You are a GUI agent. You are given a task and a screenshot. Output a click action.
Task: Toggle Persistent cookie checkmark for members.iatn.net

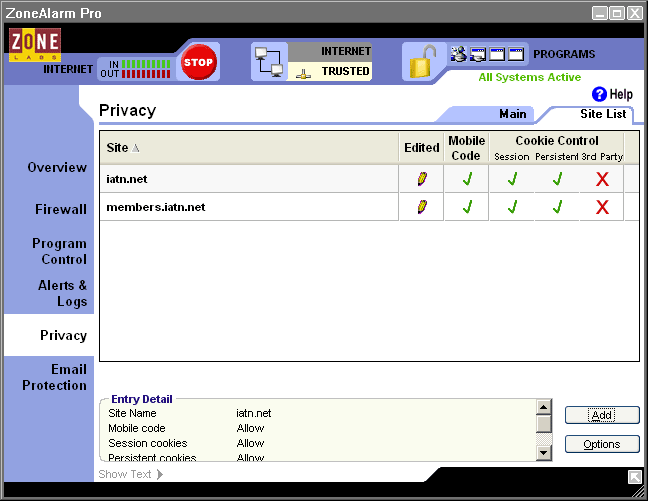coord(557,207)
